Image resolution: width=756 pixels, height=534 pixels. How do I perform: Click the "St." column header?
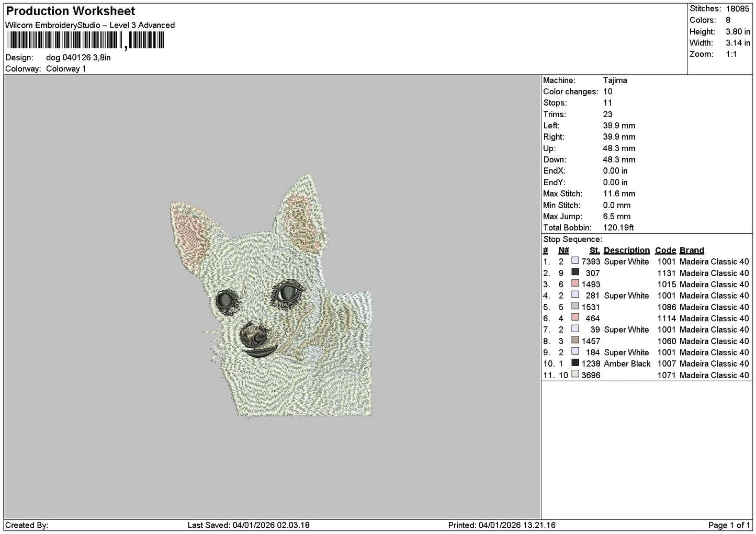(594, 251)
